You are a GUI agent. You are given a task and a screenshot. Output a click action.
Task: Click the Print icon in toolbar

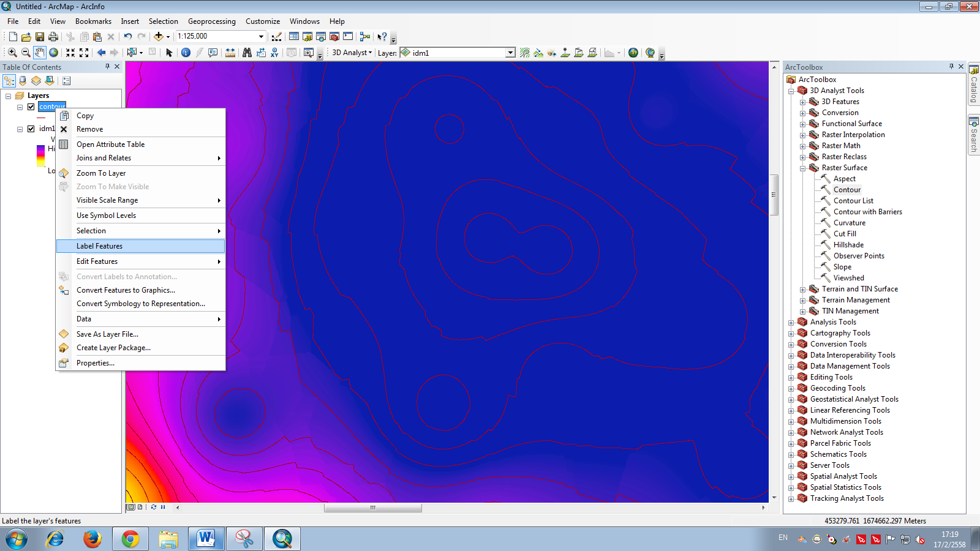click(x=53, y=37)
